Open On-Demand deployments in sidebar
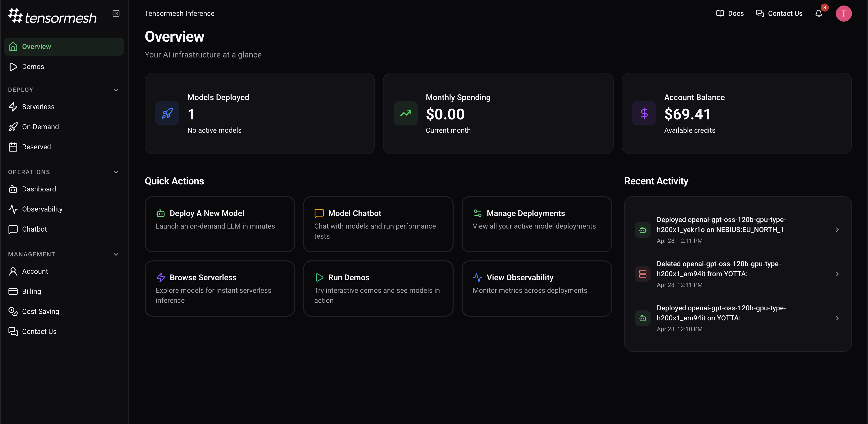 [x=64, y=127]
